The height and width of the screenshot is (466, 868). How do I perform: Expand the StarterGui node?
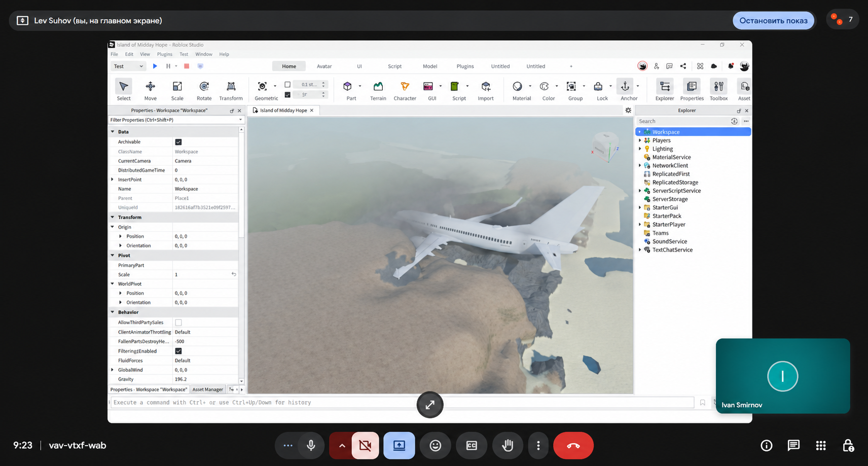640,207
